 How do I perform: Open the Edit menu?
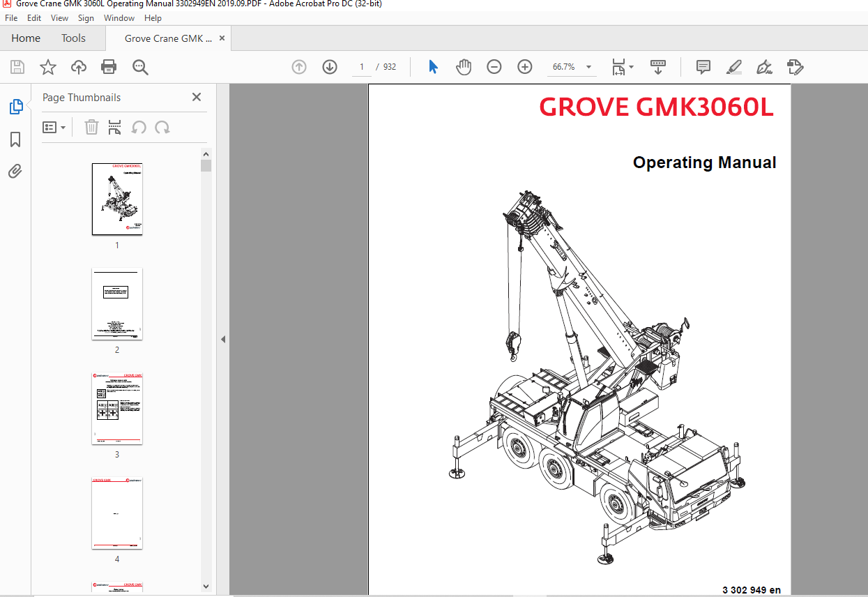pyautogui.click(x=34, y=18)
